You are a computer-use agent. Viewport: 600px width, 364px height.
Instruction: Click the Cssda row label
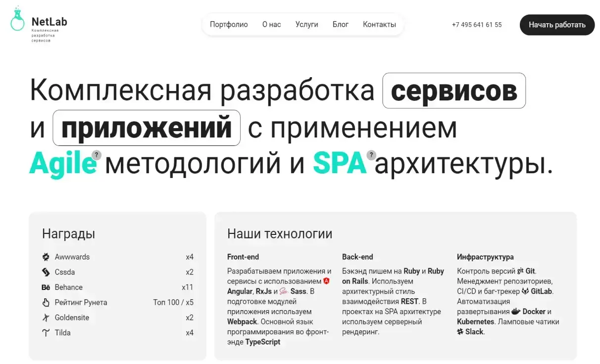pos(65,272)
